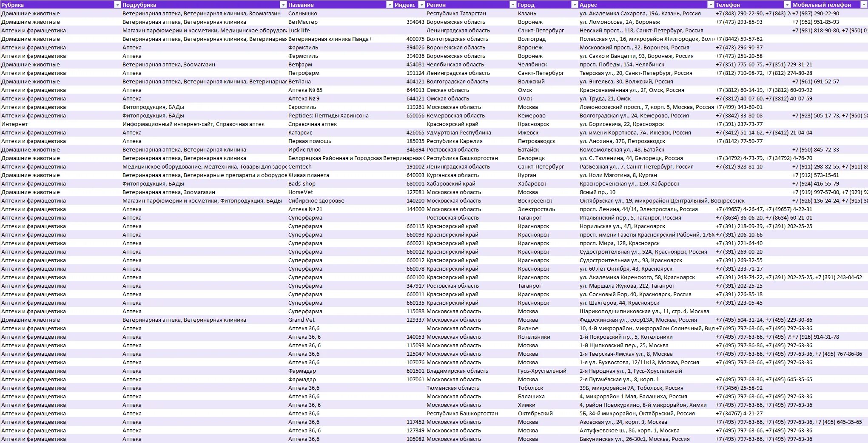This screenshot has height=443, width=868.
Task: Click the Хабаровский край region cell
Action: pyautogui.click(x=471, y=183)
